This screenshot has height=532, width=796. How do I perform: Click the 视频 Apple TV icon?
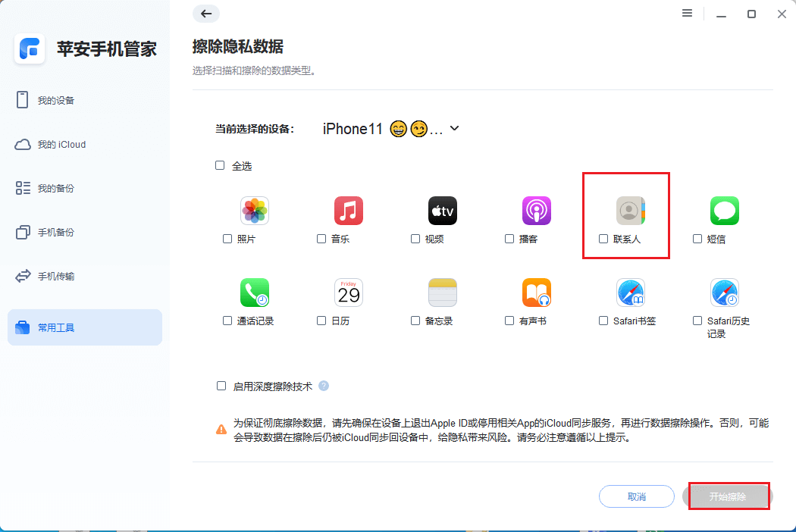pyautogui.click(x=443, y=211)
